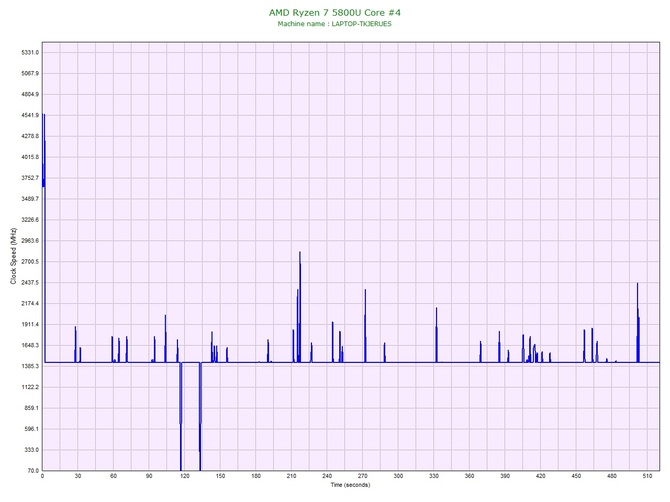Click the initial 4541.9 MHz peak at start
670x502 pixels.
point(44,150)
